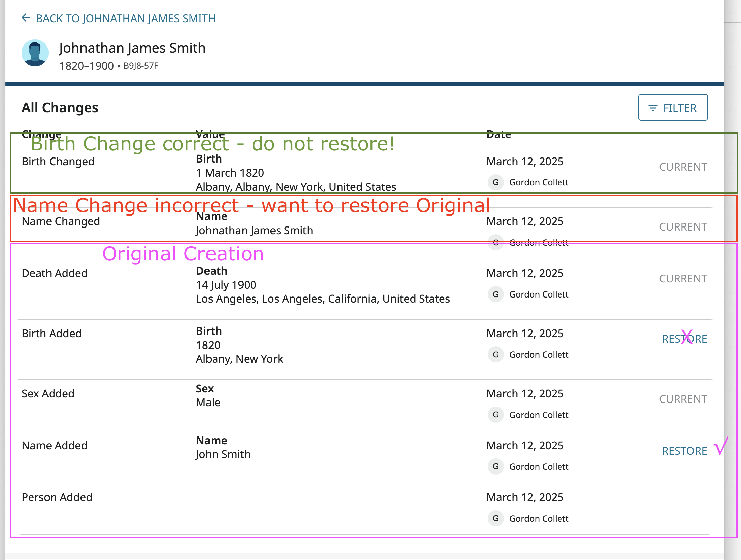Click the G avatar in the Person Added row
This screenshot has height=560, width=741.
(495, 518)
